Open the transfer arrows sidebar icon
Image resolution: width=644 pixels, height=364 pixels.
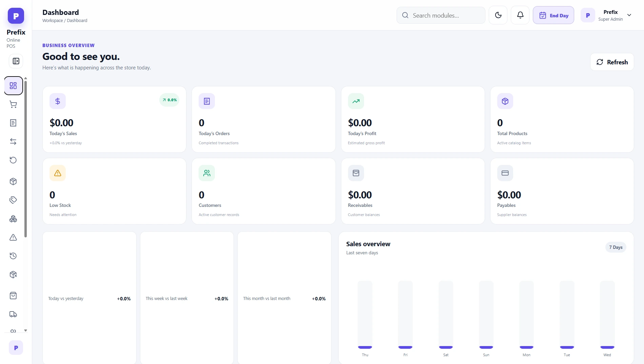(13, 142)
